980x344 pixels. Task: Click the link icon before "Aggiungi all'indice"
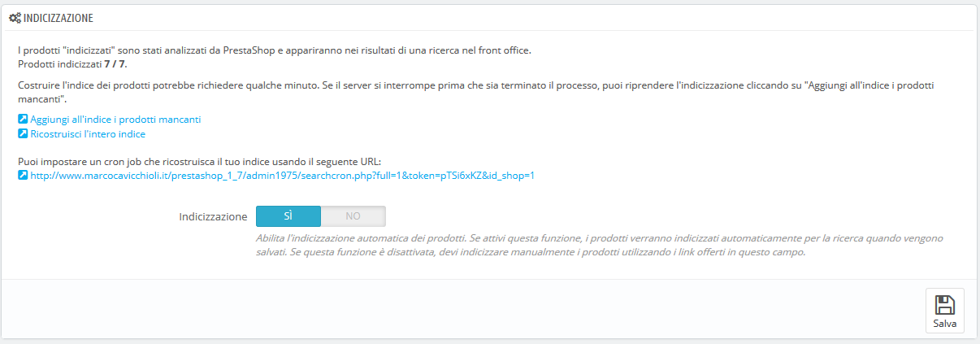coord(23,119)
